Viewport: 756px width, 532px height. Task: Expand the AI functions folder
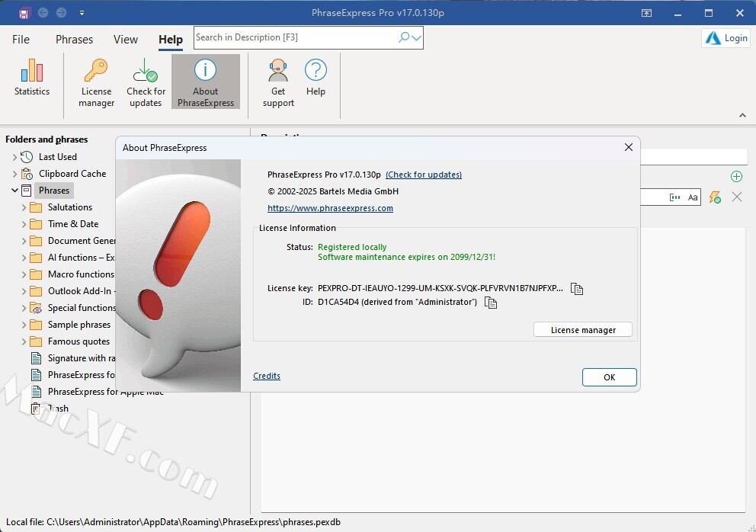[24, 258]
